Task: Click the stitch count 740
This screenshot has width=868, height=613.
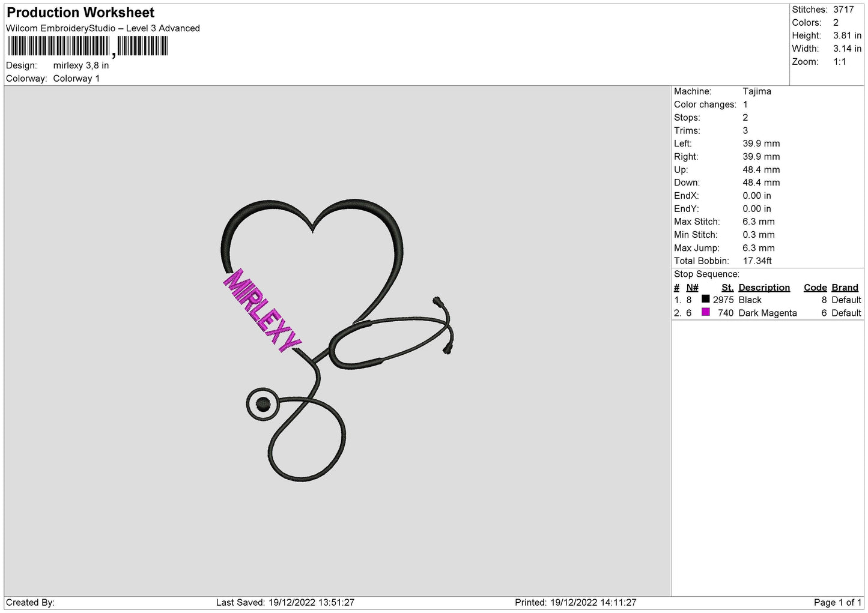Action: (x=726, y=313)
